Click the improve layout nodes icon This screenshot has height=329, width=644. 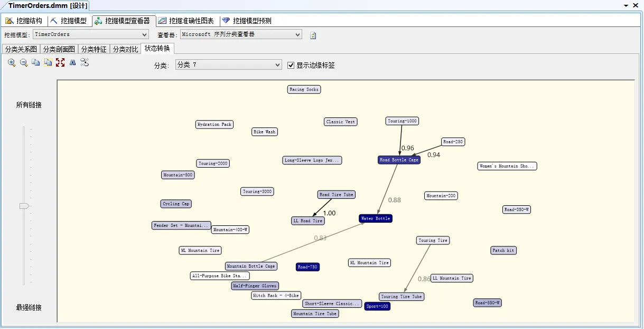[x=85, y=62]
